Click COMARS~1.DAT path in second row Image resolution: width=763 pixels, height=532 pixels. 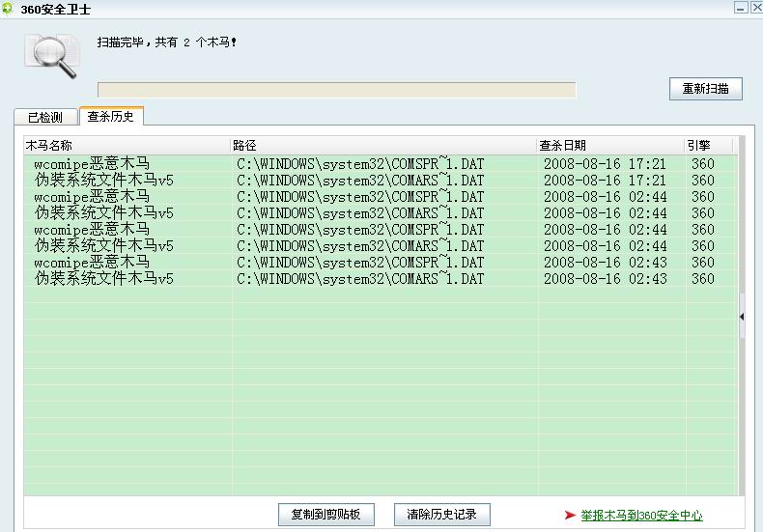360,181
